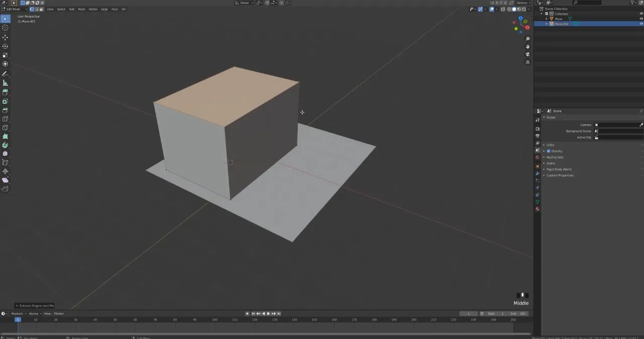Hide Plane.001 object via eye icon
Screen dimensions: 644x339
click(x=641, y=24)
